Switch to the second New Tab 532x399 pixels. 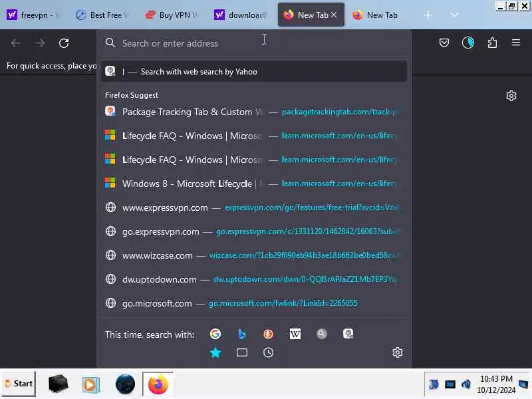380,15
